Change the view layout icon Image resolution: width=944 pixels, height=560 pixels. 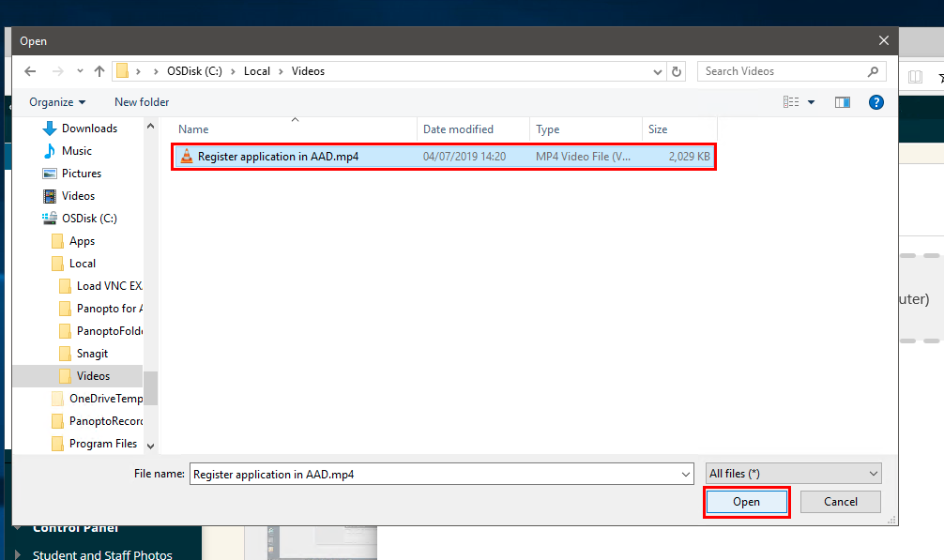coord(791,102)
